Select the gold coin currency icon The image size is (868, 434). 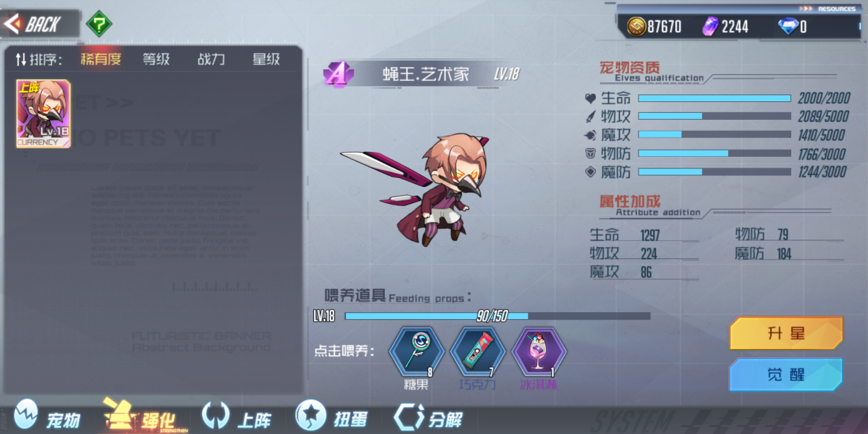pyautogui.click(x=636, y=27)
